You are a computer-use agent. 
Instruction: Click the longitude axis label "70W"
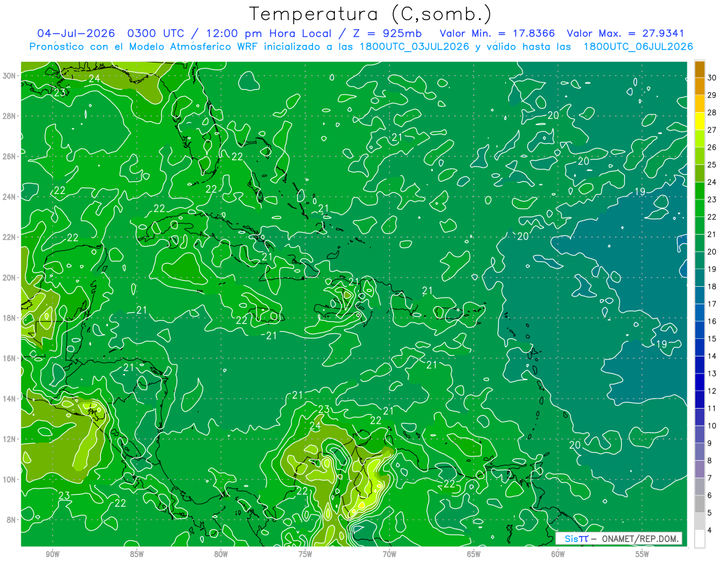point(389,554)
